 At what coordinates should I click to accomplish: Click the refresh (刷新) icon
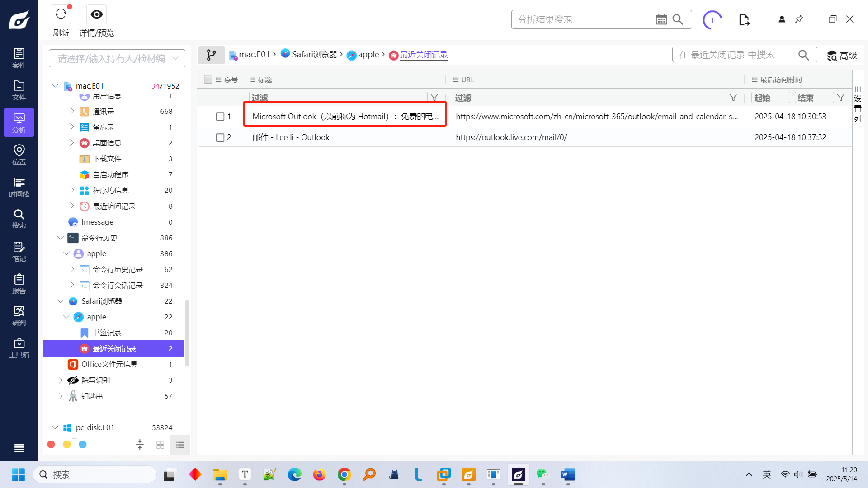[x=61, y=14]
